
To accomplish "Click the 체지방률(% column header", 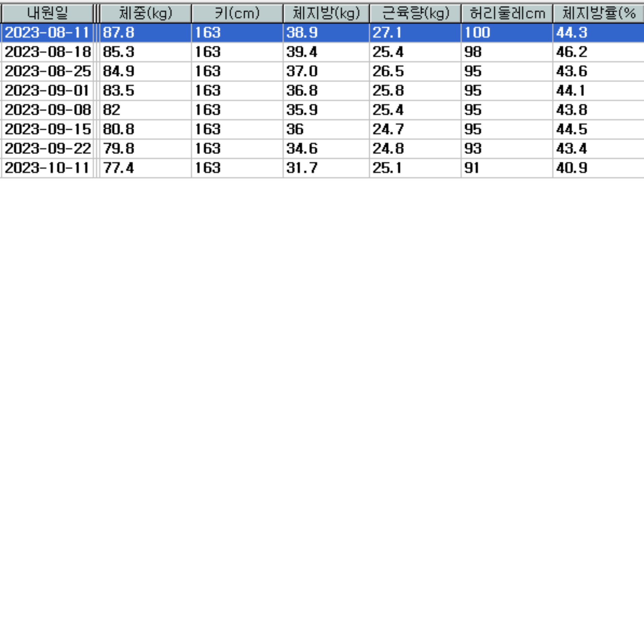I will pos(598,14).
